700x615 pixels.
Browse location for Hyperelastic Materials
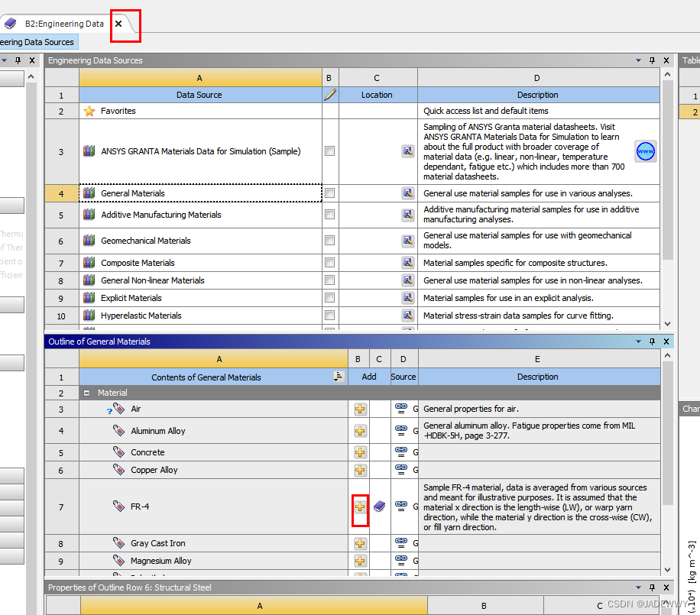point(407,315)
